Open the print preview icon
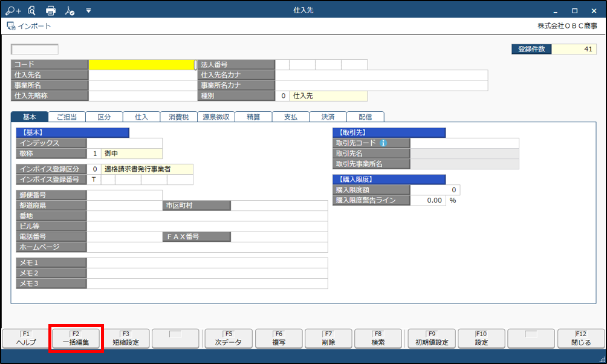Screen dimensions: 607x364 click(x=32, y=10)
